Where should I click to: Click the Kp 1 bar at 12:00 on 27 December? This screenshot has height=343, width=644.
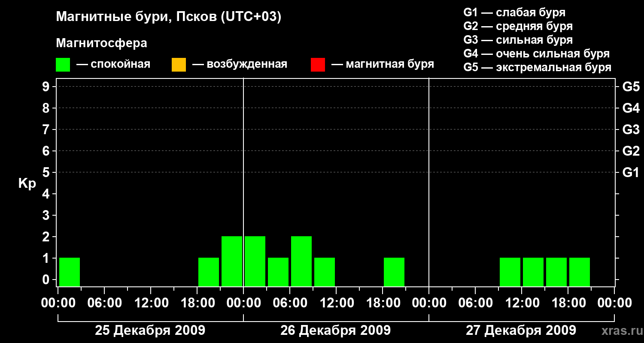(533, 272)
